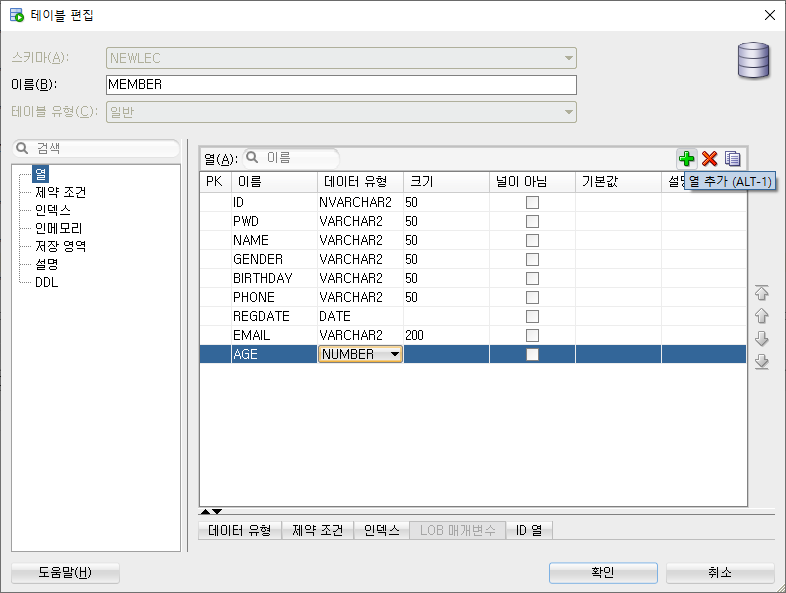Toggle Not Null checkbox for BIRTHDAY row
This screenshot has height=593, width=786.
pos(532,279)
